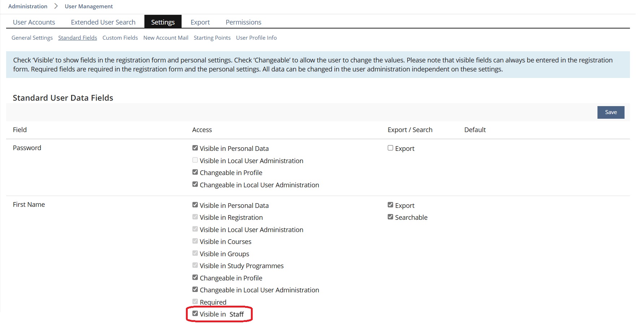Open User Profile Info sub-tab

pyautogui.click(x=256, y=38)
